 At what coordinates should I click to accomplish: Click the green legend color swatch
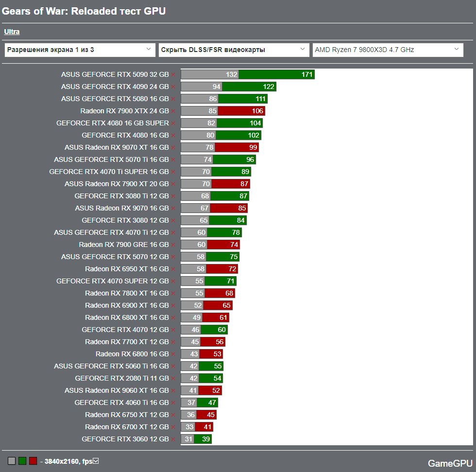22,461
